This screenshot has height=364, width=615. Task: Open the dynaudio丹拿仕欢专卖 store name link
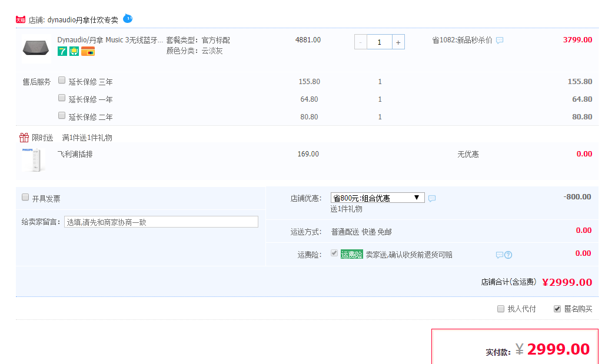coord(83,20)
